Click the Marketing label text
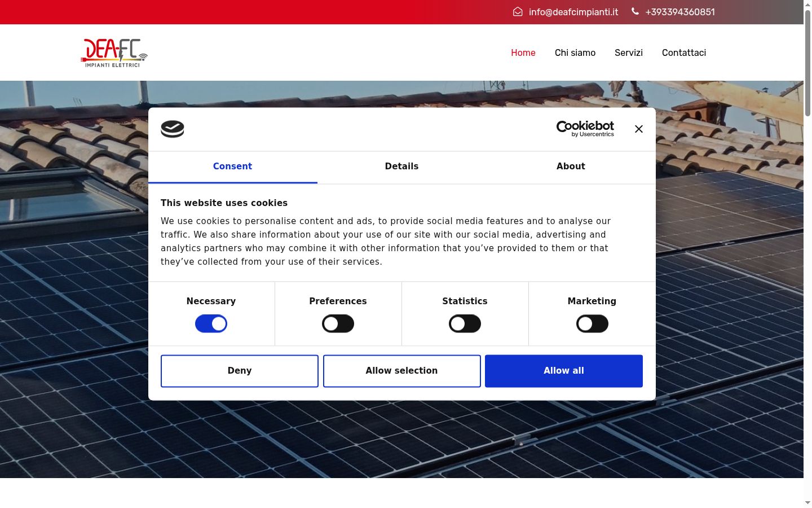Viewport: 812px width, 508px height. [x=592, y=301]
